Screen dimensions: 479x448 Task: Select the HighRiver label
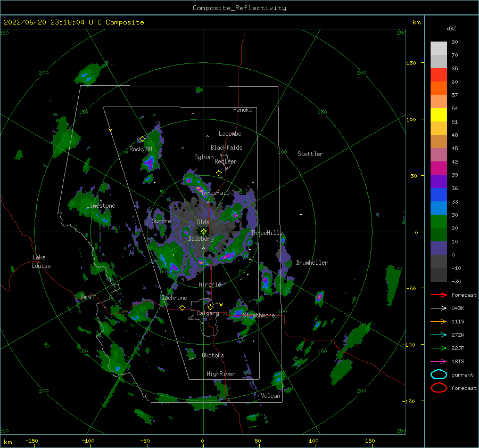tap(221, 374)
